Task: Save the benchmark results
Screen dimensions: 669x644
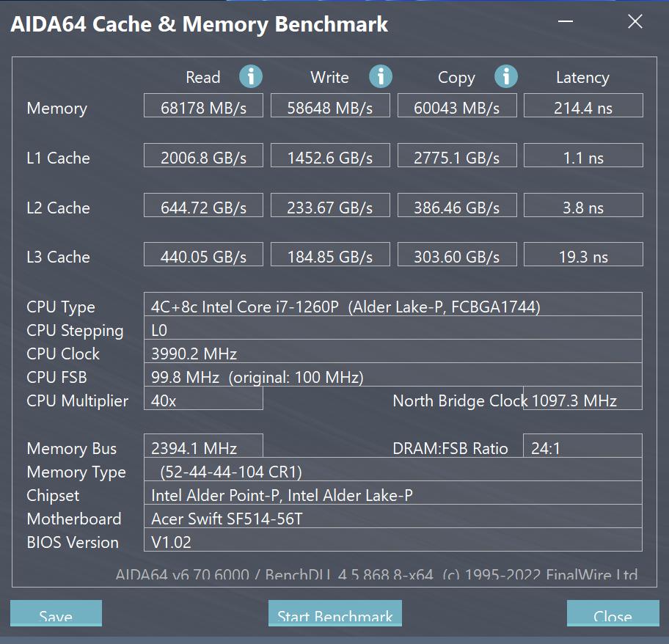Action: (56, 615)
